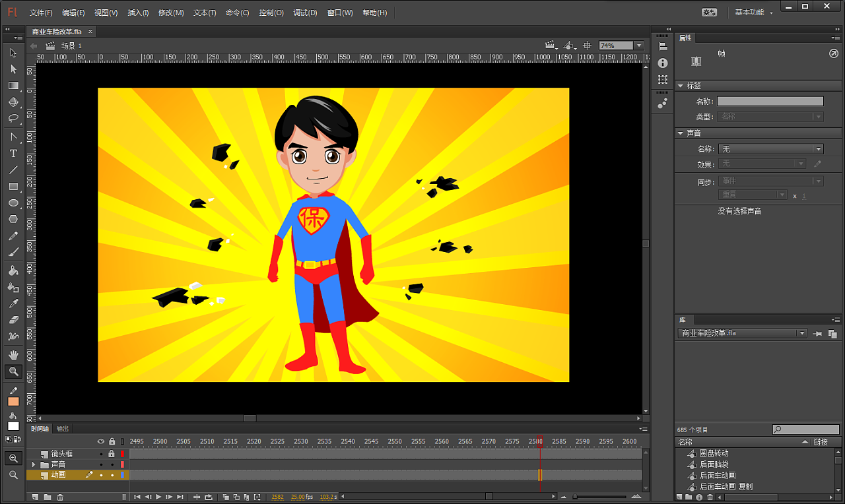Choose the Free Transform tool
Screen dimensions: 845x504
(13, 86)
